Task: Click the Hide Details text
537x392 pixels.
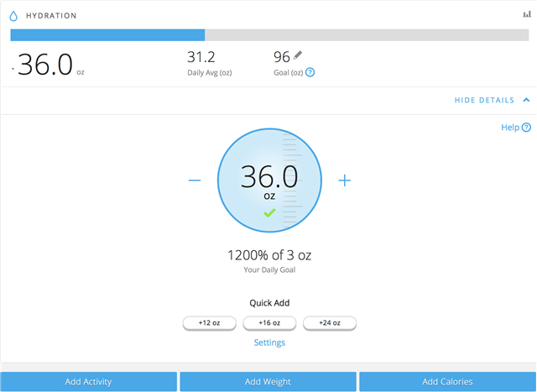Action: click(x=484, y=100)
